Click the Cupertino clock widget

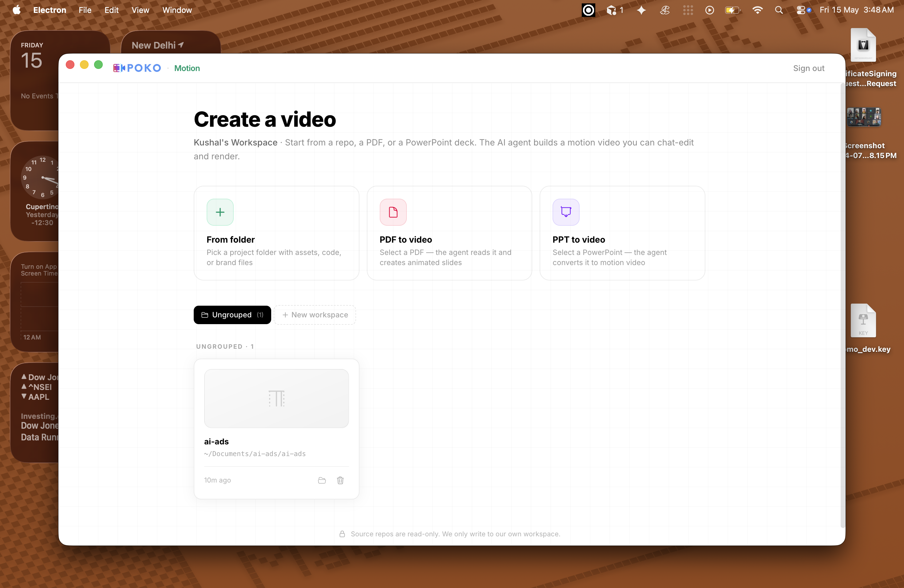coord(34,191)
